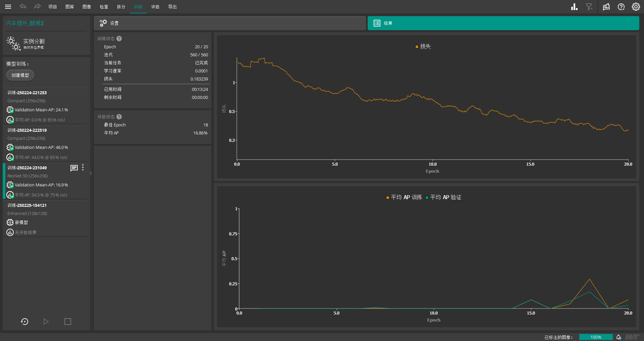
Task: Click the help icon next to 评估状态
Action: tap(119, 117)
